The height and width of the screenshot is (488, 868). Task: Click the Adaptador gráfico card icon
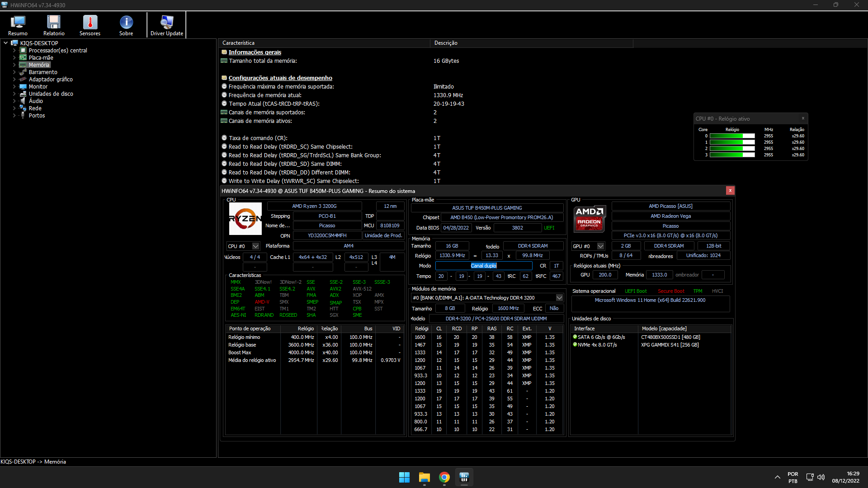[23, 79]
